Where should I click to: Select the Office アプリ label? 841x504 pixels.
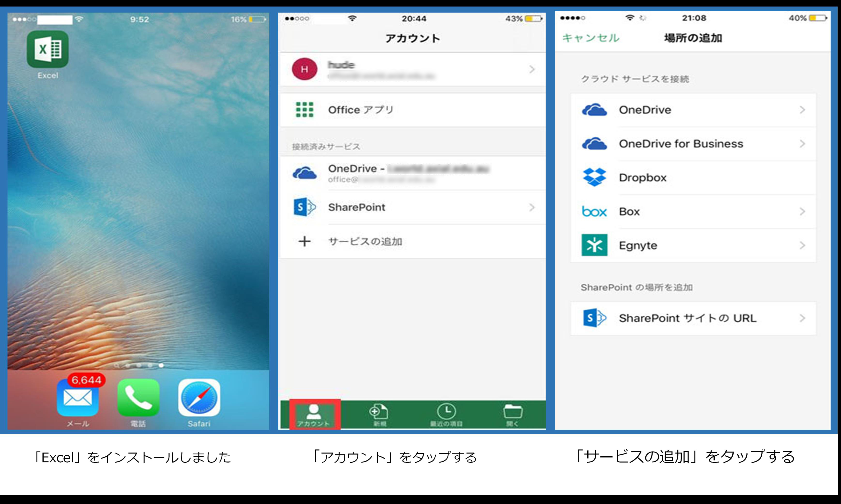[x=361, y=110]
